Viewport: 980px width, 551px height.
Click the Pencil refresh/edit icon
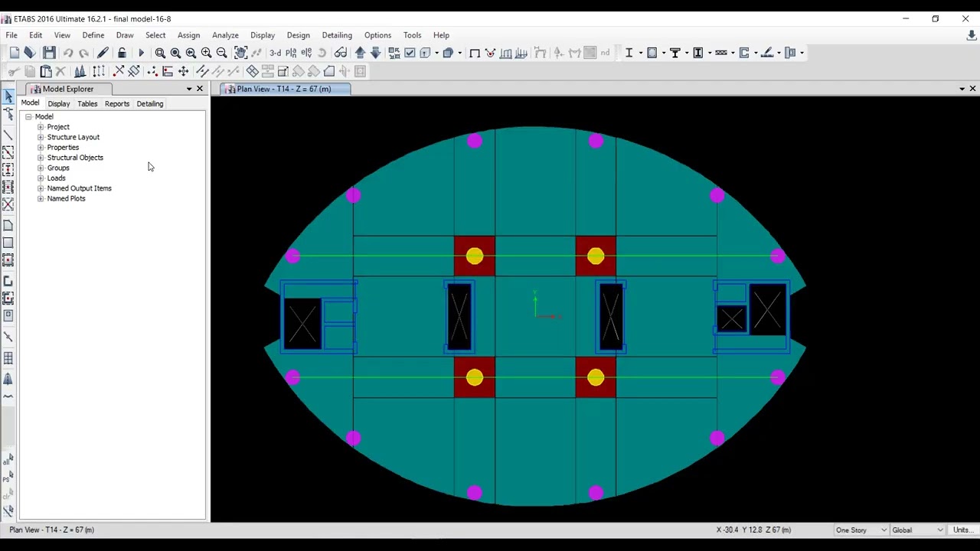click(103, 53)
